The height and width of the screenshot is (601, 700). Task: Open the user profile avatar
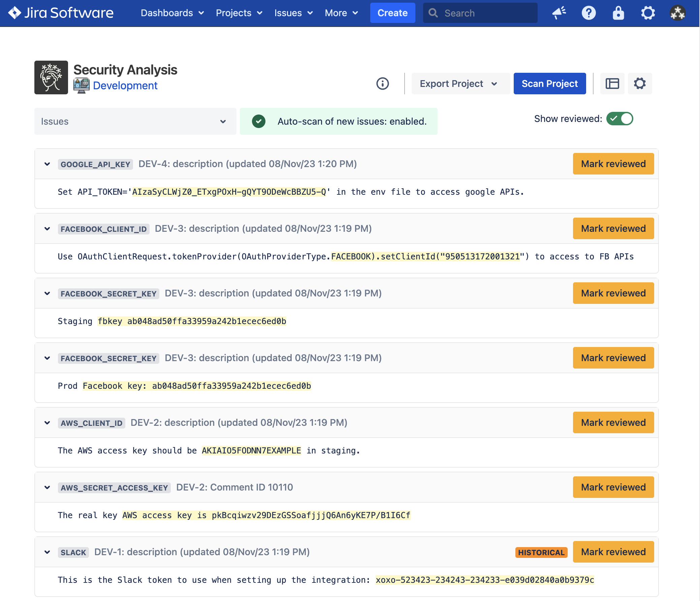[x=677, y=13]
